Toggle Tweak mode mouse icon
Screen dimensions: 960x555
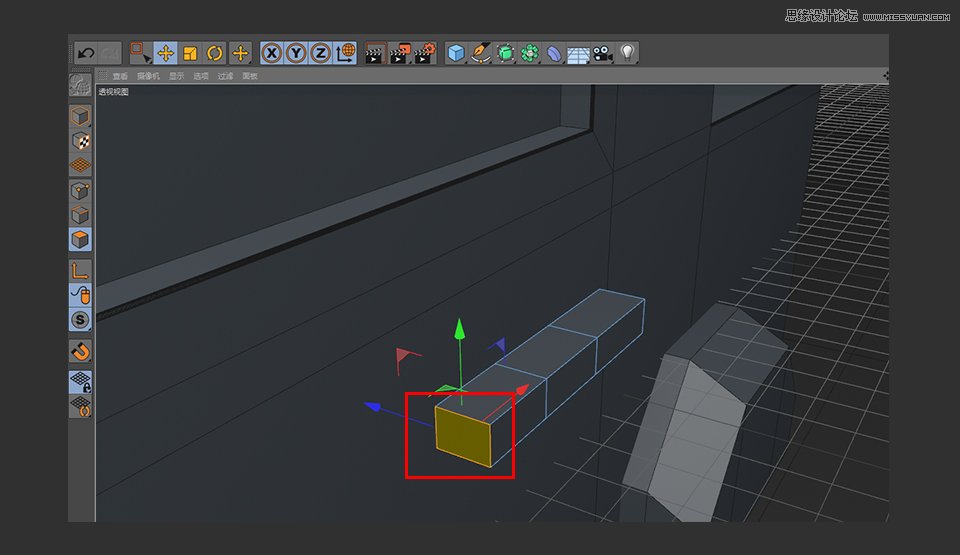click(80, 295)
